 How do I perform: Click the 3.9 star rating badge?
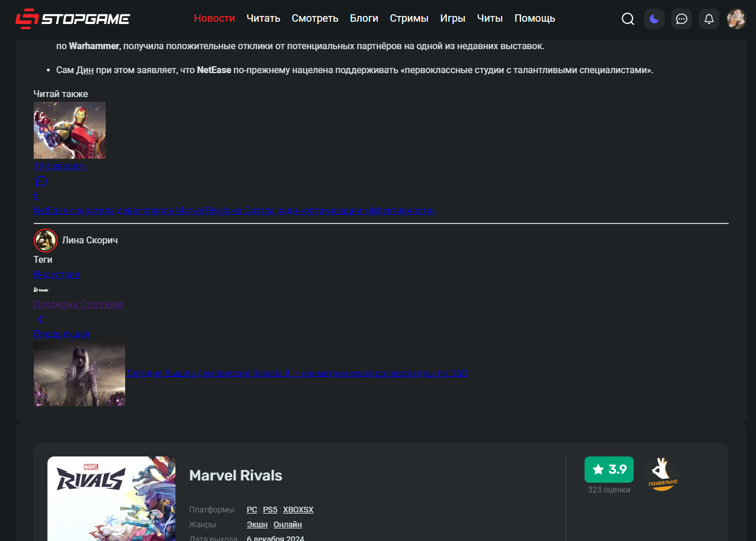click(x=609, y=470)
